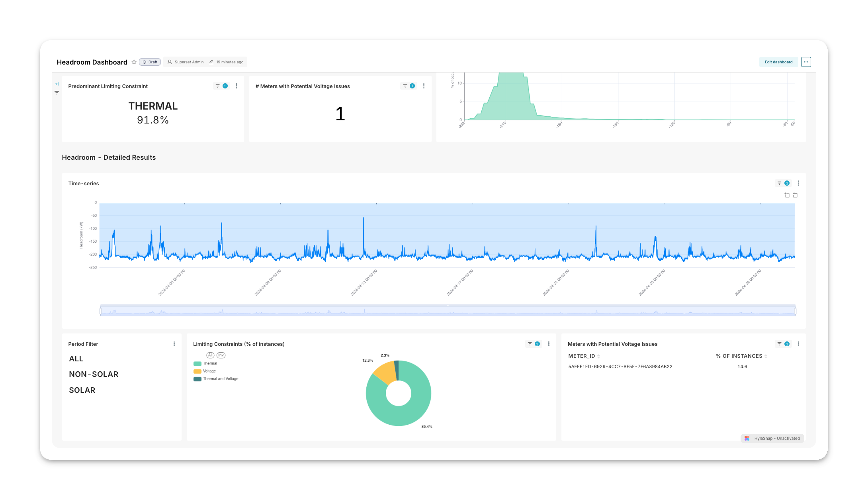Toggle Thermal and Voltage legend entry

216,379
